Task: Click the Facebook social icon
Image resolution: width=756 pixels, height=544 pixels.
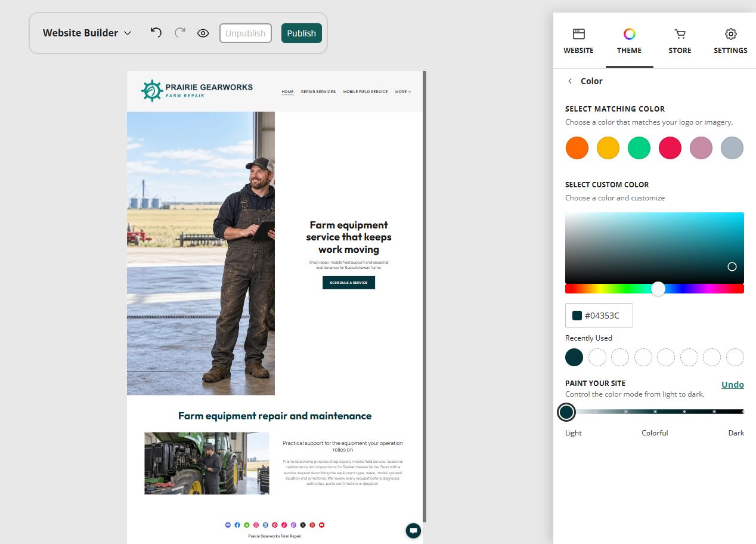Action: (x=237, y=525)
